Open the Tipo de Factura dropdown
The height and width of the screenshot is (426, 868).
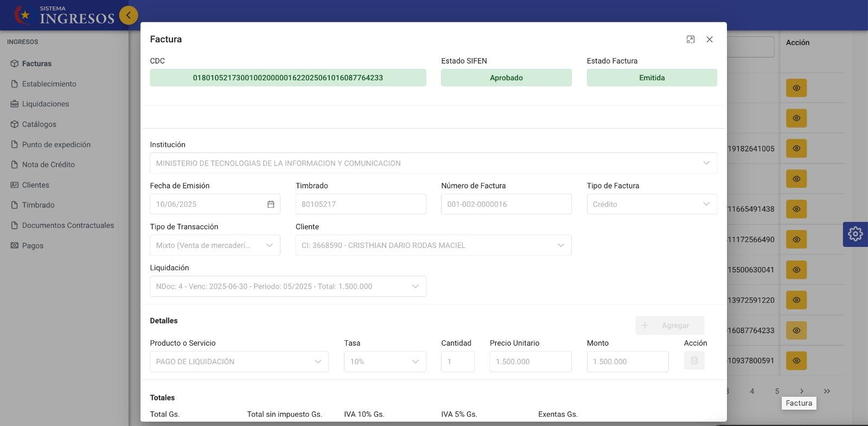(652, 205)
